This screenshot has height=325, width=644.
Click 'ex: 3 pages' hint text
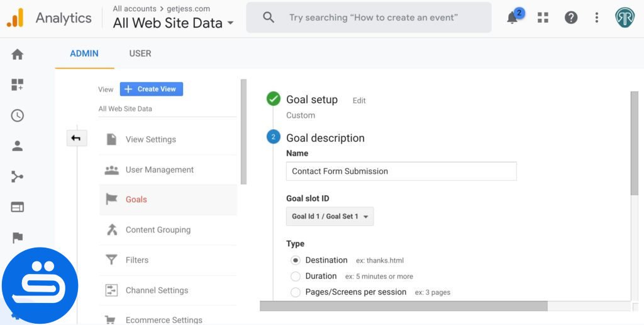point(433,292)
